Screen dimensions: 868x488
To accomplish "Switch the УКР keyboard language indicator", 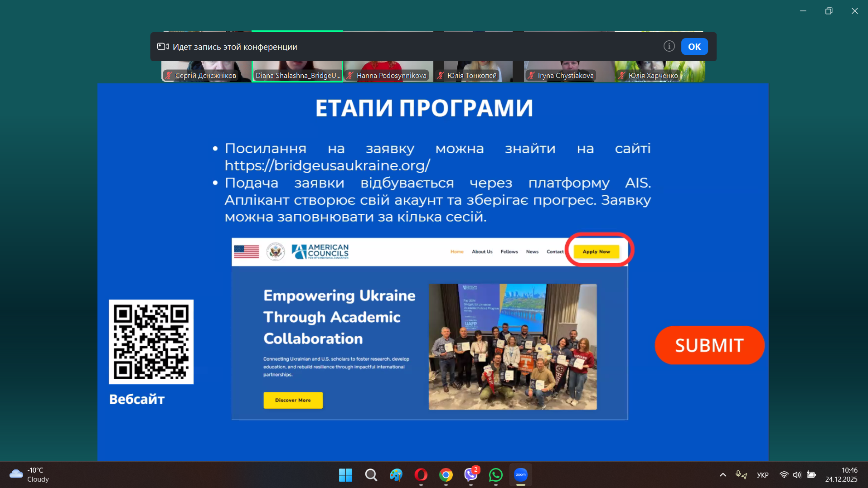I will click(x=763, y=475).
